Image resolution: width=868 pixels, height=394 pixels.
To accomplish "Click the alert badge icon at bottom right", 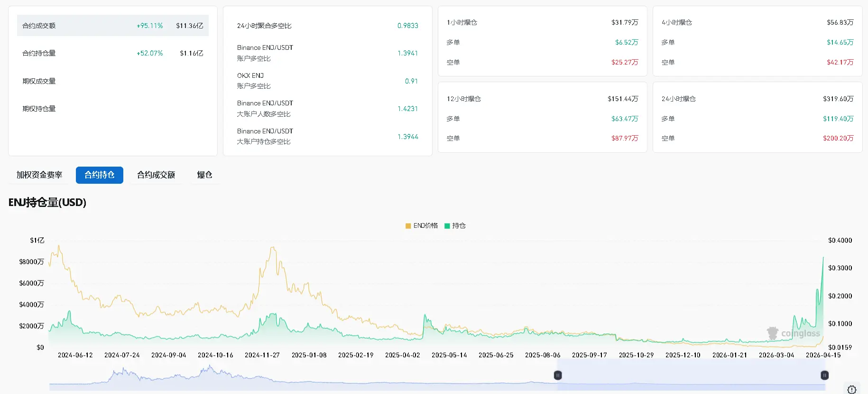I will point(851,389).
